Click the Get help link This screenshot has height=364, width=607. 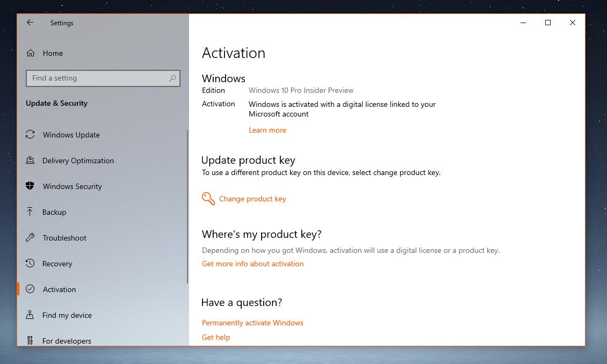(216, 337)
